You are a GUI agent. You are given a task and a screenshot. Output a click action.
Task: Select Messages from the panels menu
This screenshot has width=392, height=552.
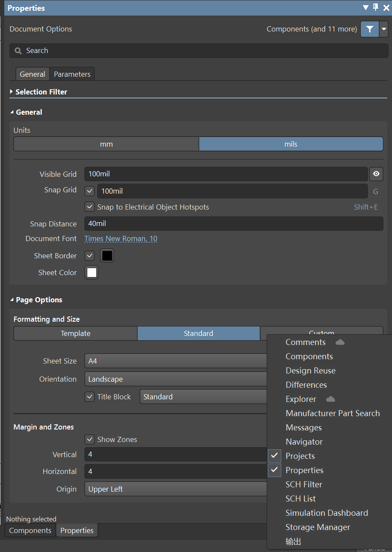(304, 427)
